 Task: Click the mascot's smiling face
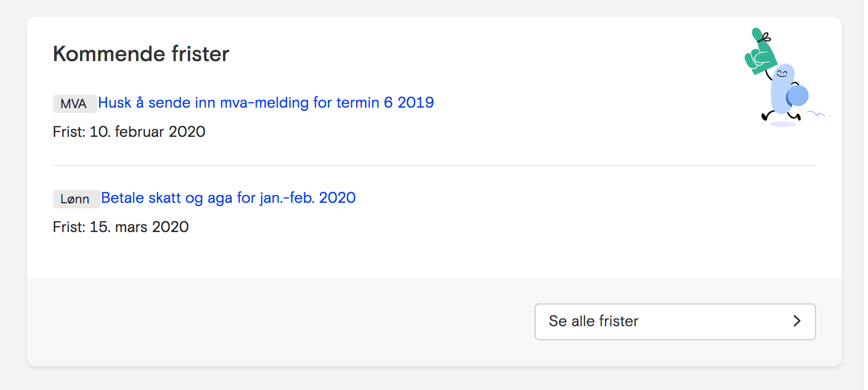(782, 73)
